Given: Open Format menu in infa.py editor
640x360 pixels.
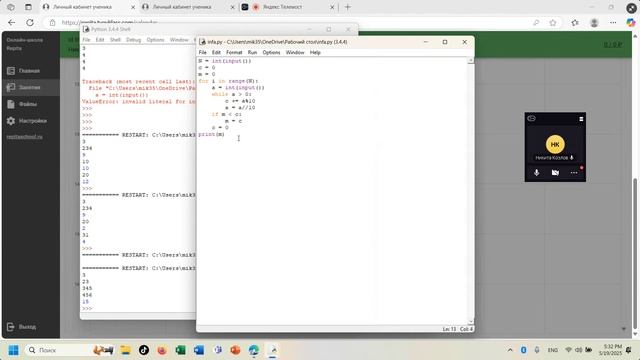Looking at the screenshot, I should click(x=234, y=53).
